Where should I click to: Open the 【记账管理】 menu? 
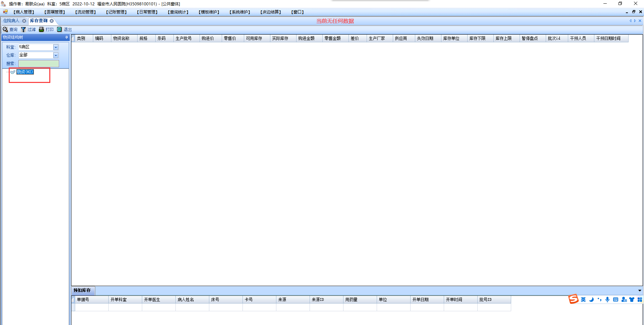tap(116, 12)
